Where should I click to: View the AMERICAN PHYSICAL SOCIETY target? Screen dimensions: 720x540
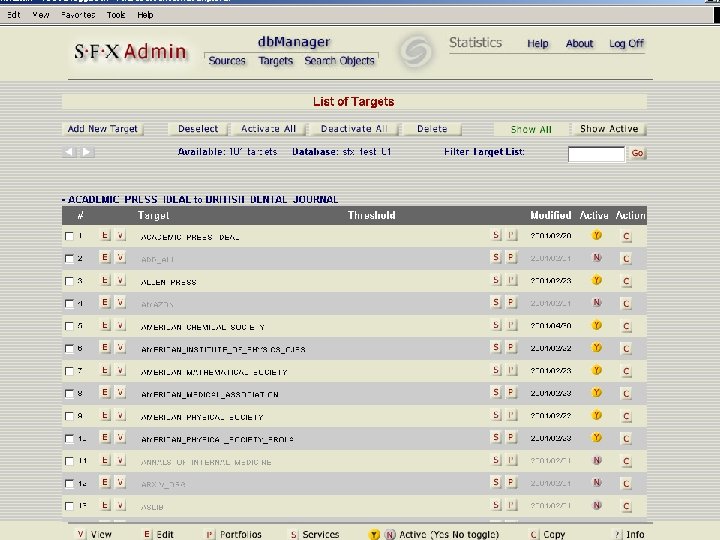point(120,416)
